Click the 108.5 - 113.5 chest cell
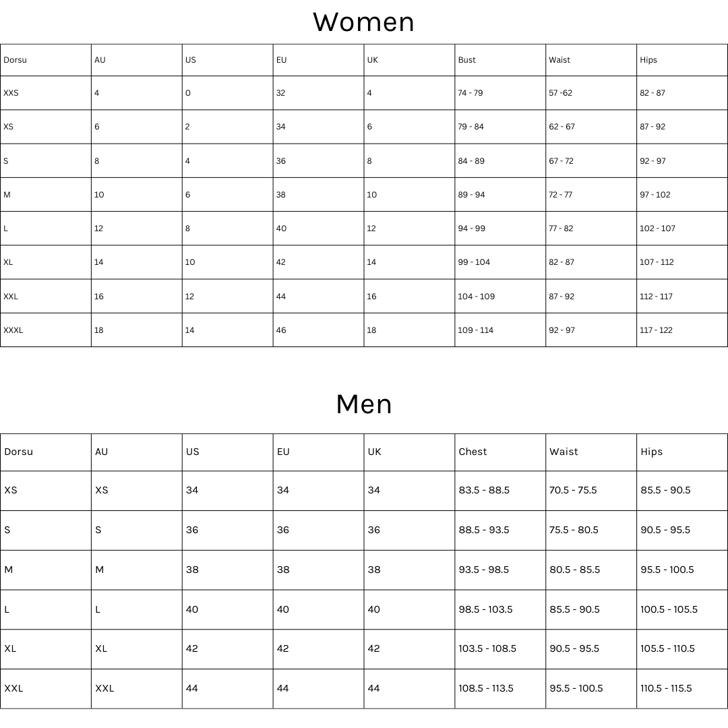The image size is (728, 728). point(486,688)
